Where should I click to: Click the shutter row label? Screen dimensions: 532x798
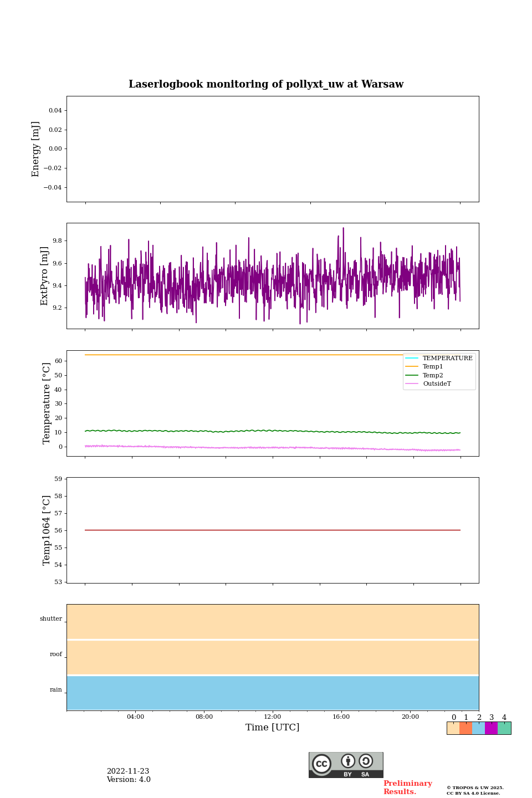click(x=51, y=619)
